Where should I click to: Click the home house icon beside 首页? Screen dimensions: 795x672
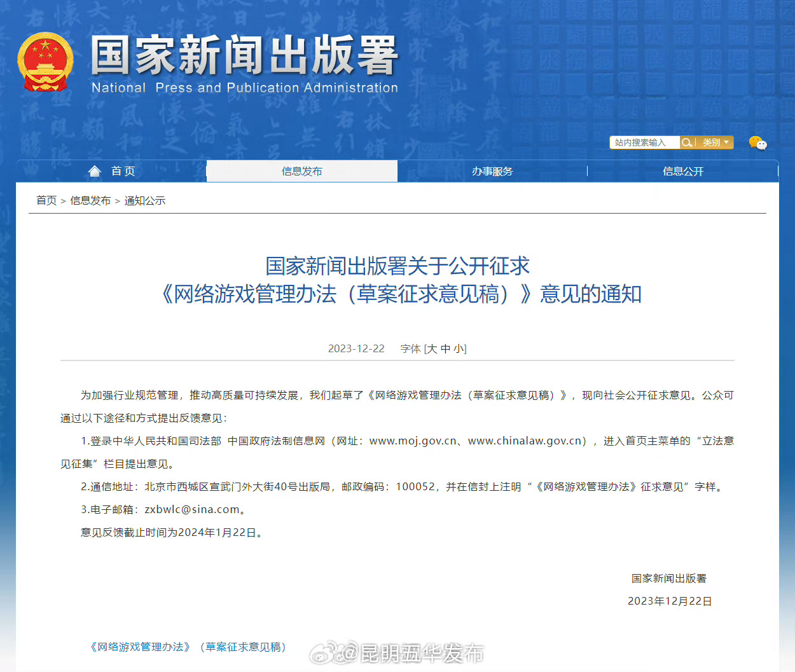[94, 170]
